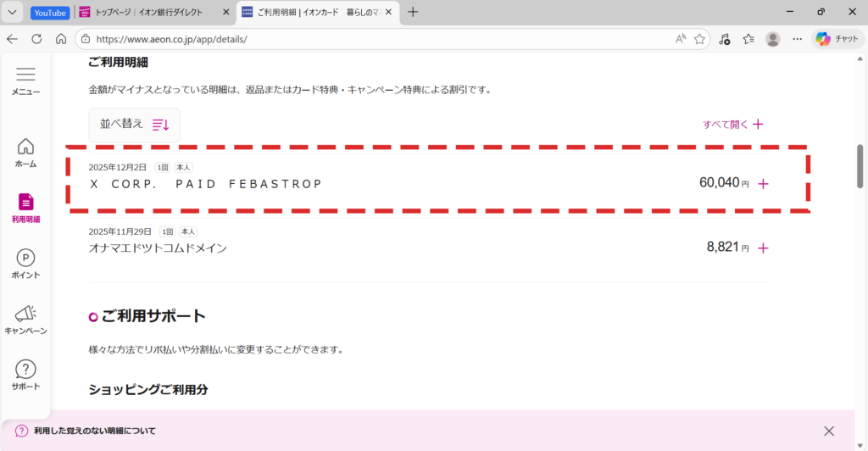Click the browser refresh icon

pos(36,39)
